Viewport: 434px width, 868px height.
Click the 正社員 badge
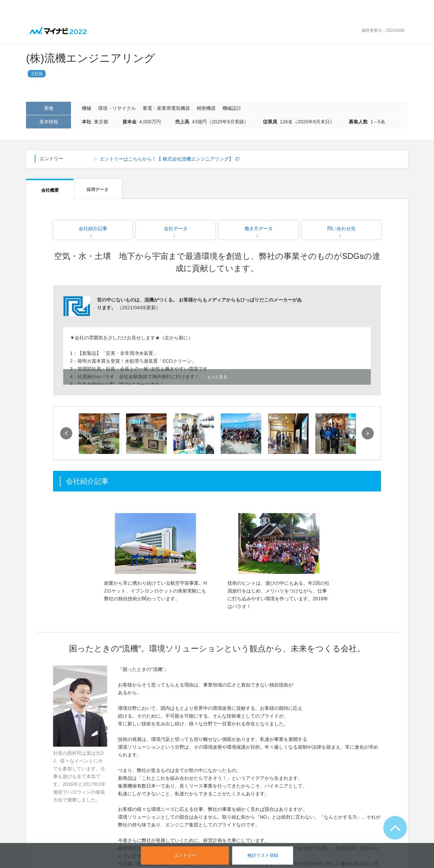[x=37, y=74]
